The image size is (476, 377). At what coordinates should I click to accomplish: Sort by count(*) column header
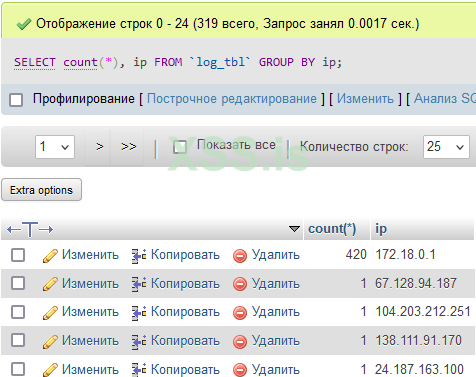click(332, 229)
